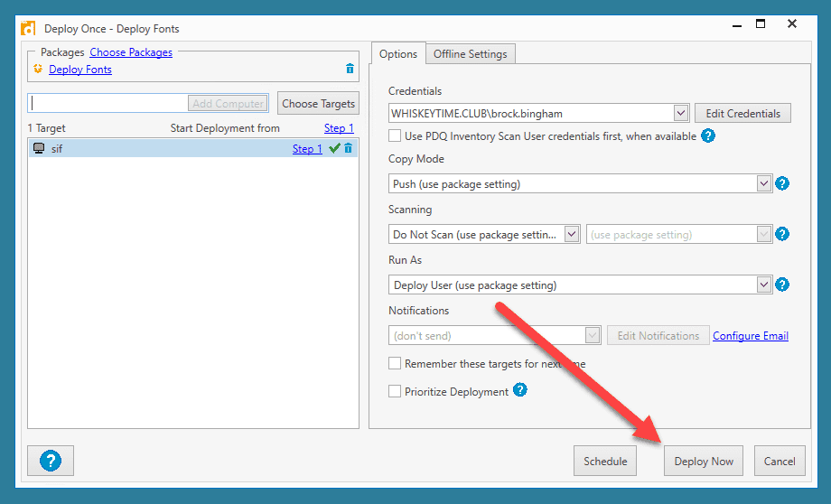Click the Cancel button
831x504 pixels.
pos(780,461)
